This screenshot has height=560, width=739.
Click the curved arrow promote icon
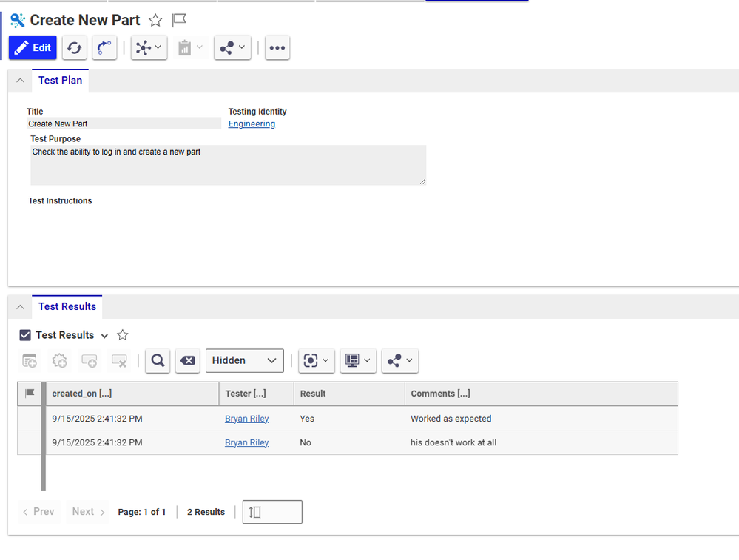pos(104,47)
